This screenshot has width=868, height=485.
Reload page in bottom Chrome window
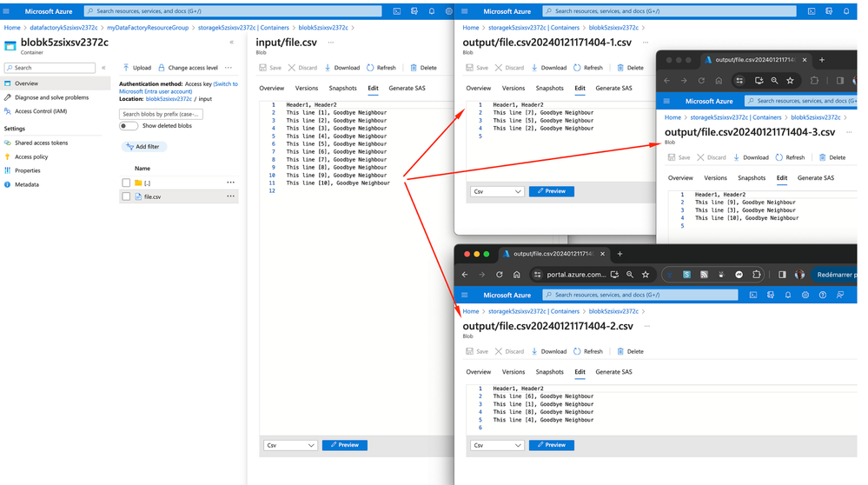(500, 275)
